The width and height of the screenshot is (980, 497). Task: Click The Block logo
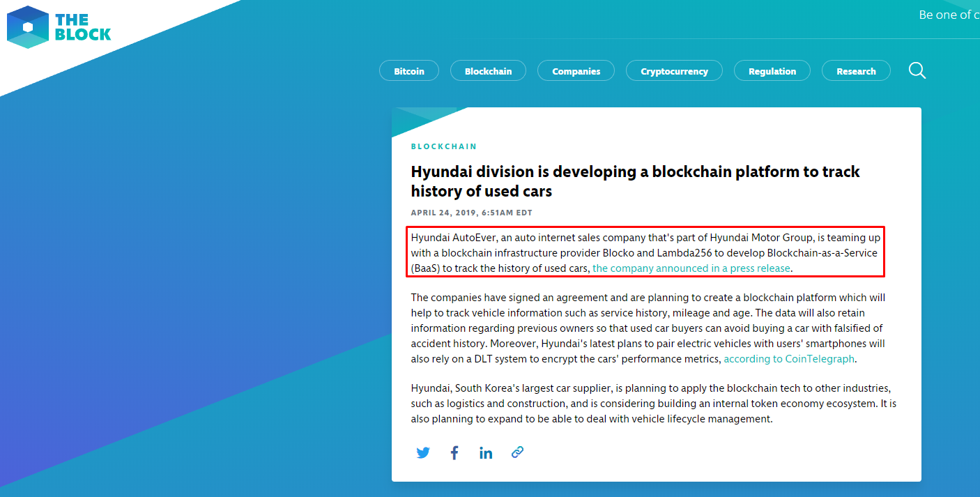coord(59,26)
